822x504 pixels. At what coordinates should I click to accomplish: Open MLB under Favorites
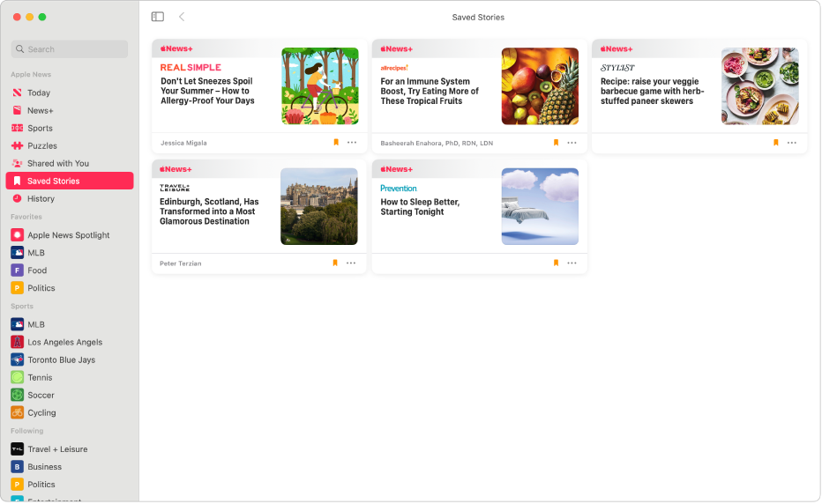point(69,253)
